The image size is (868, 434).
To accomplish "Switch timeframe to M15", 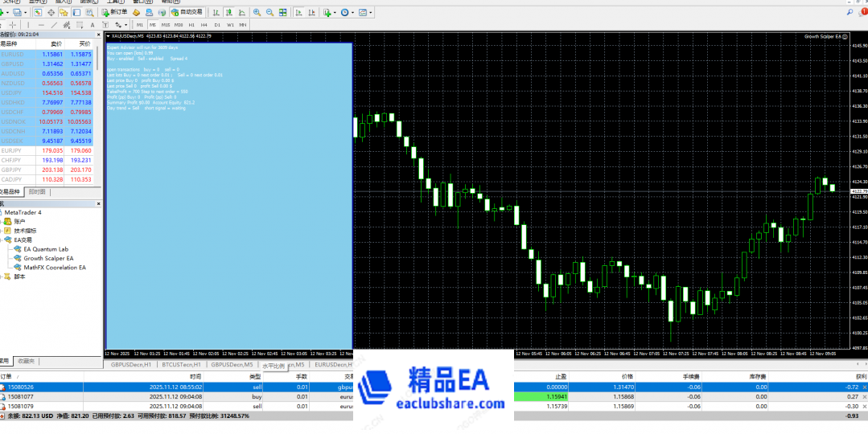I will (x=166, y=25).
